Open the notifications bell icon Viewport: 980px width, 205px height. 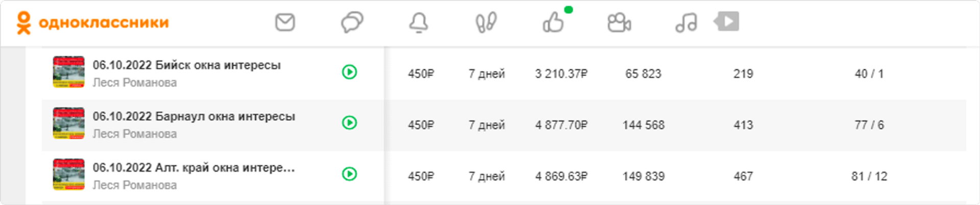click(419, 22)
